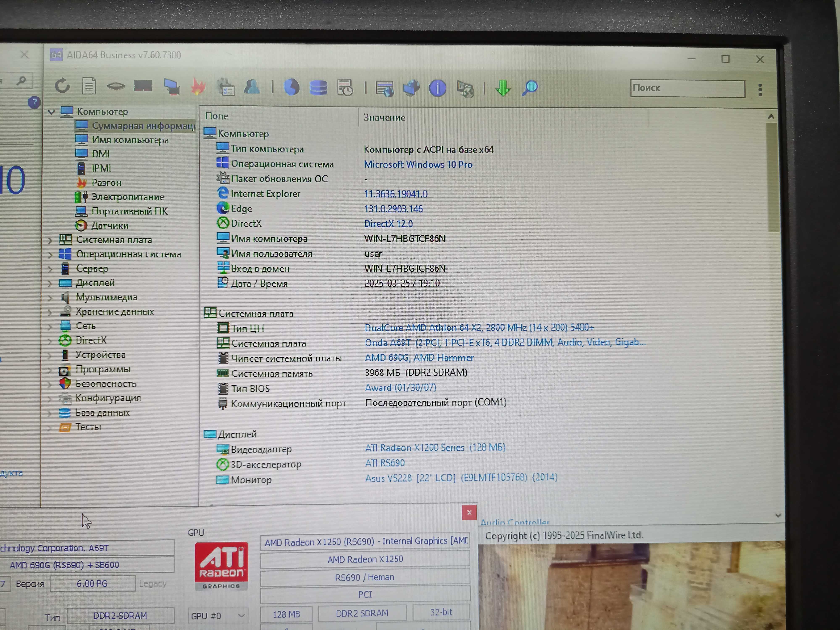The height and width of the screenshot is (630, 840).
Task: Open the scheduled report clock icon
Action: point(345,88)
